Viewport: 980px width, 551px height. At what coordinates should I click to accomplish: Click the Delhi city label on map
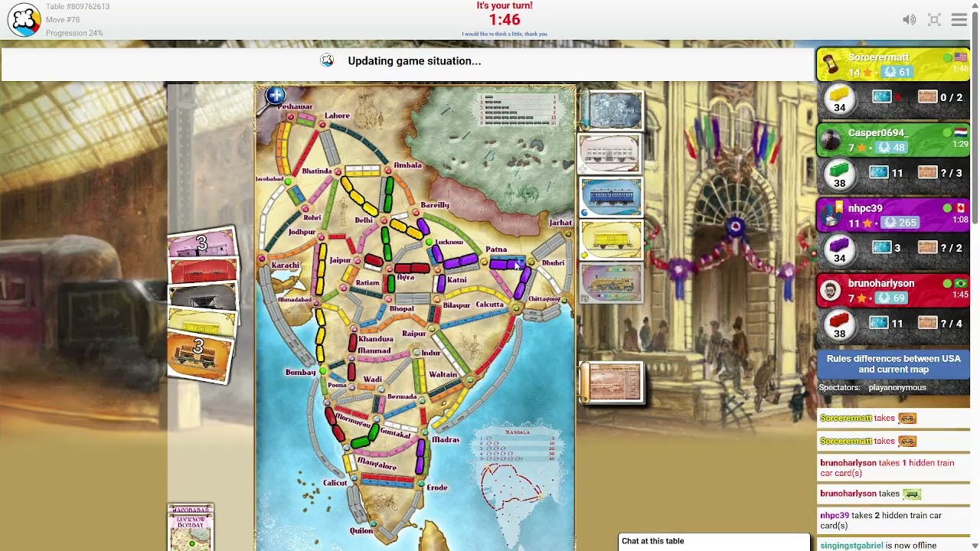pyautogui.click(x=364, y=220)
